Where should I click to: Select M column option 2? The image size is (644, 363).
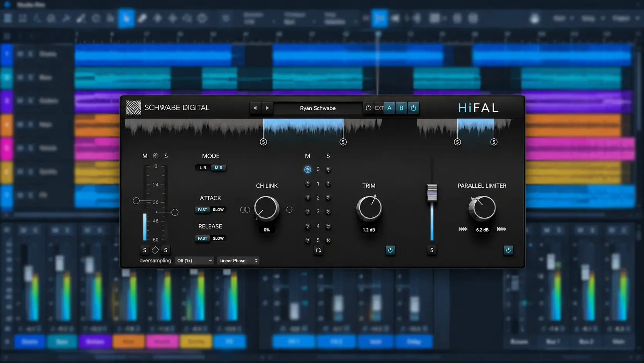[308, 198]
